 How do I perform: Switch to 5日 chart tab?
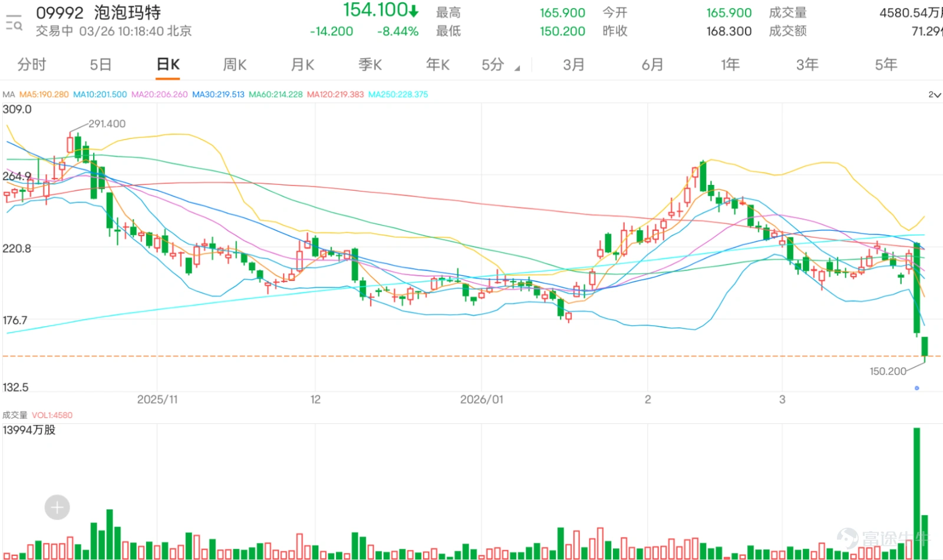click(101, 64)
